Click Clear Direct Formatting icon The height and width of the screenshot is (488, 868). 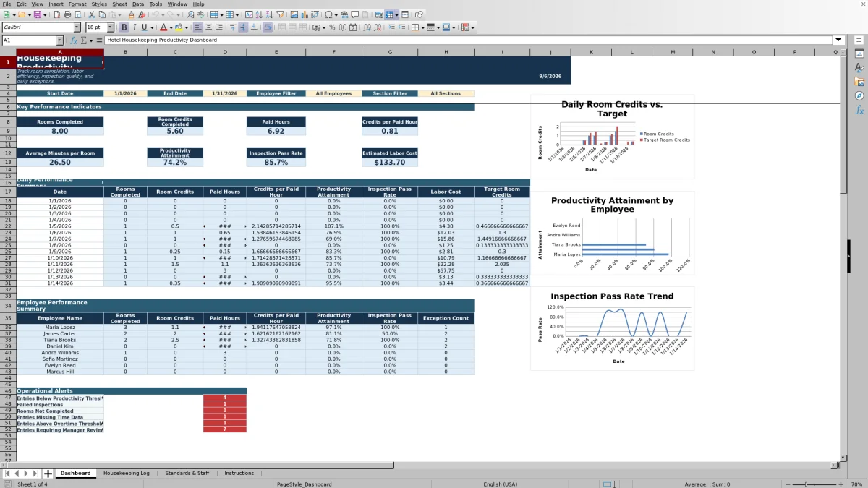click(x=142, y=14)
